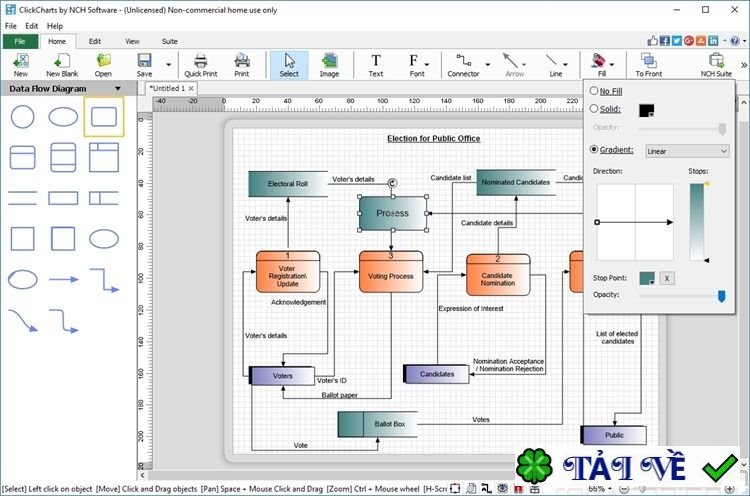Click the Print toolbar icon
This screenshot has width=750, height=496.
click(x=242, y=65)
